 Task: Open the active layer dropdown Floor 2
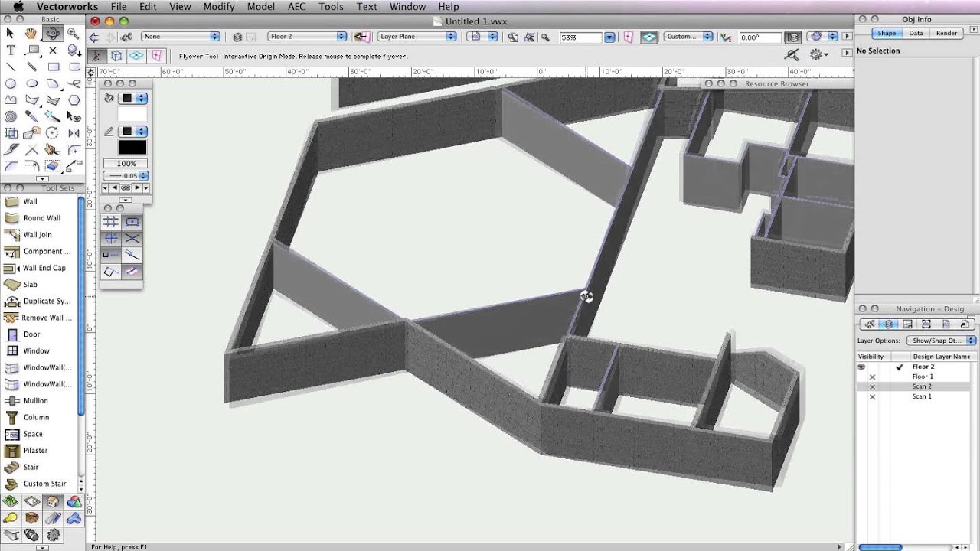click(x=308, y=37)
